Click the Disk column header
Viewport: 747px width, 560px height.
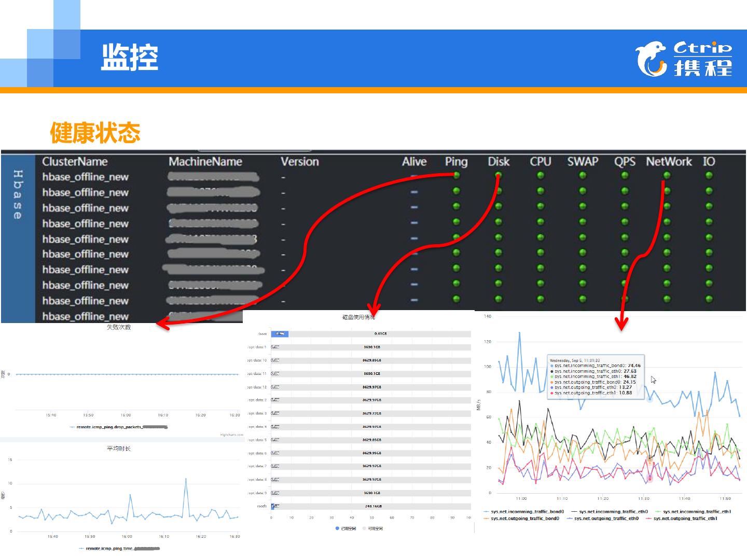(x=499, y=162)
